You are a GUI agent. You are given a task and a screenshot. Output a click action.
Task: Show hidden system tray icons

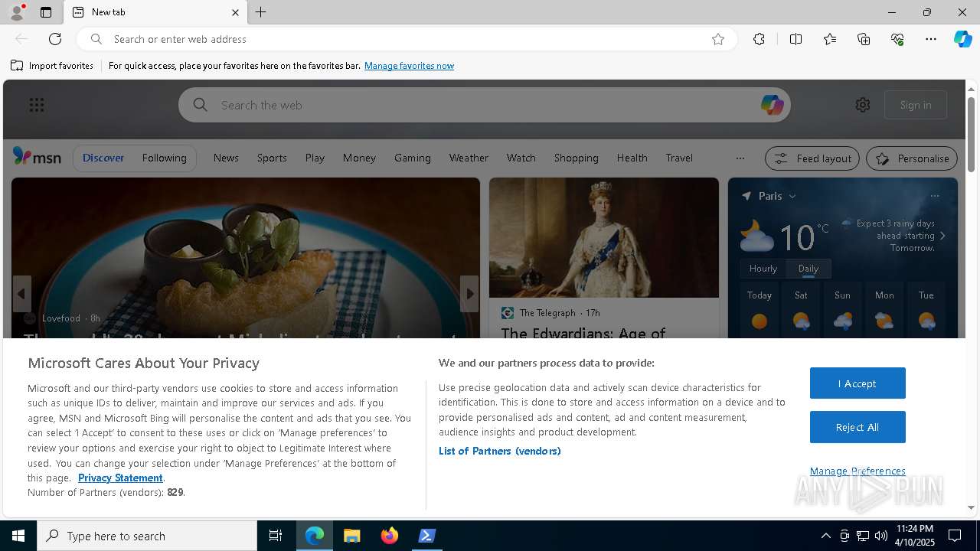coord(825,536)
